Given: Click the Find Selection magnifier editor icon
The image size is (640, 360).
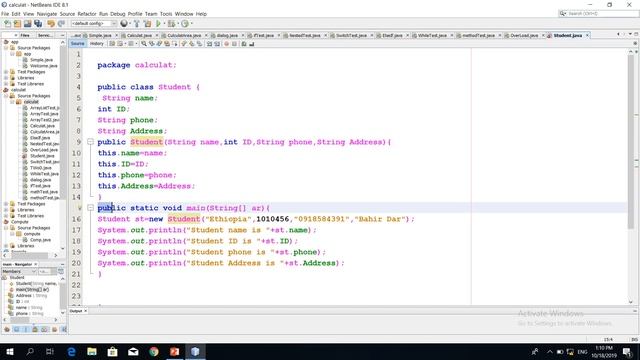Looking at the screenshot, I should pos(144,44).
